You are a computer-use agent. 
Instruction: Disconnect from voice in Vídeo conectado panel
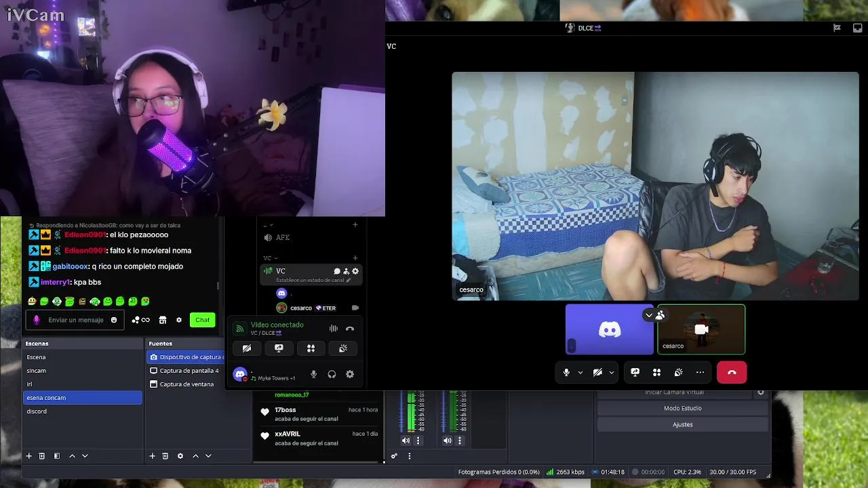tap(350, 329)
